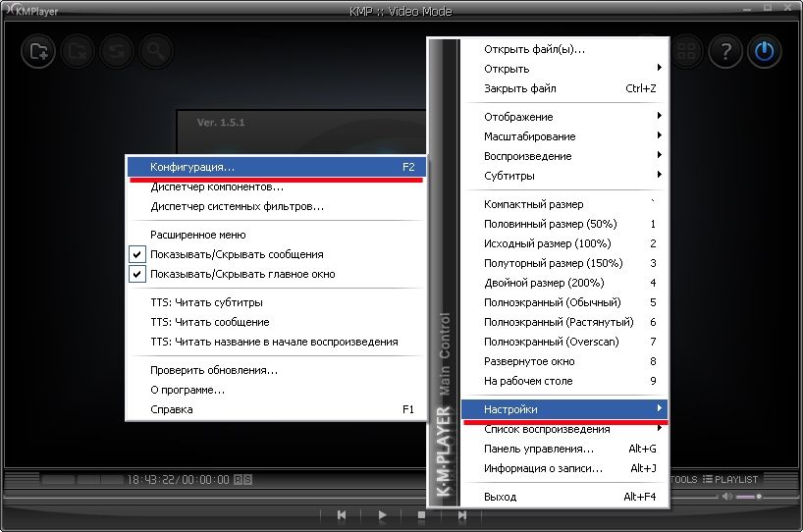Expand Список воспроизведения submenu
803x532 pixels.
[564, 429]
